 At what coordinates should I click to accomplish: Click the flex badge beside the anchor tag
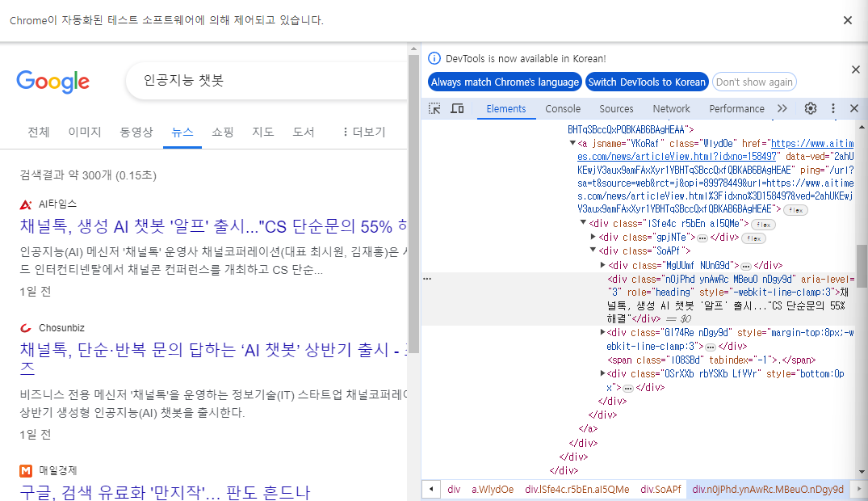(796, 210)
